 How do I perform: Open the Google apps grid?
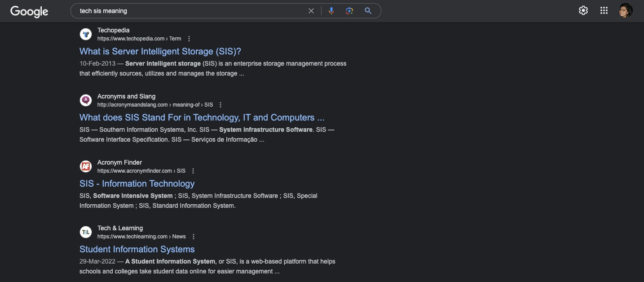[x=604, y=10]
